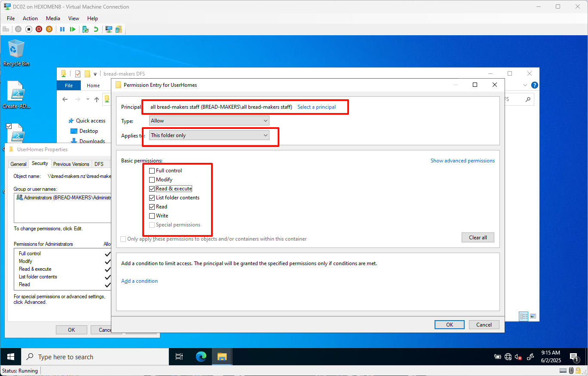Click the grey Start VM icon
588x376 pixels.
(18, 29)
